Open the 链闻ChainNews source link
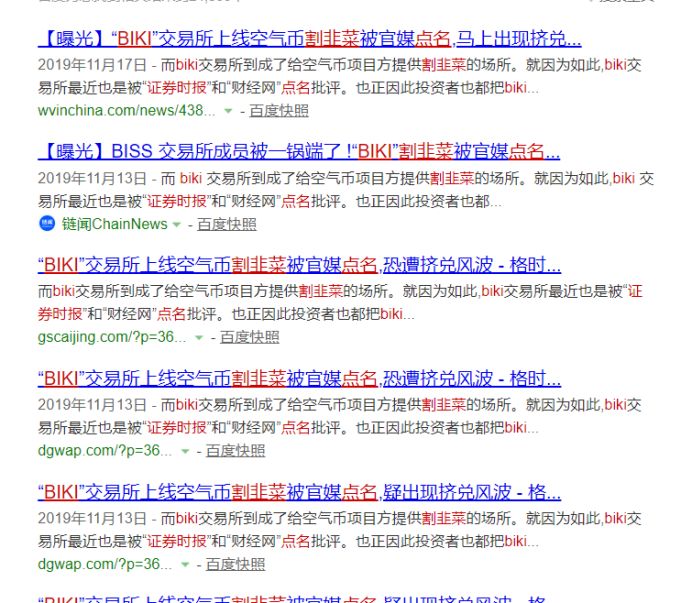The image size is (692, 603). click(x=115, y=224)
